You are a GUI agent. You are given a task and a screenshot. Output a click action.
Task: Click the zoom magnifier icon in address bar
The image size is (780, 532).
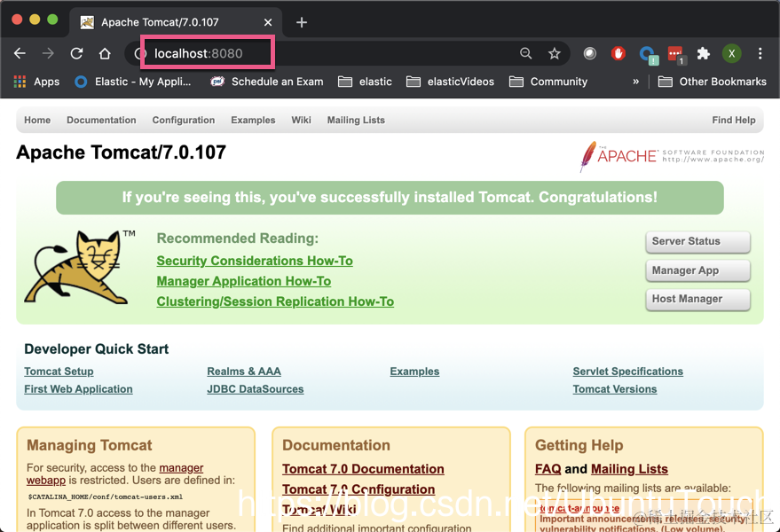pyautogui.click(x=526, y=53)
